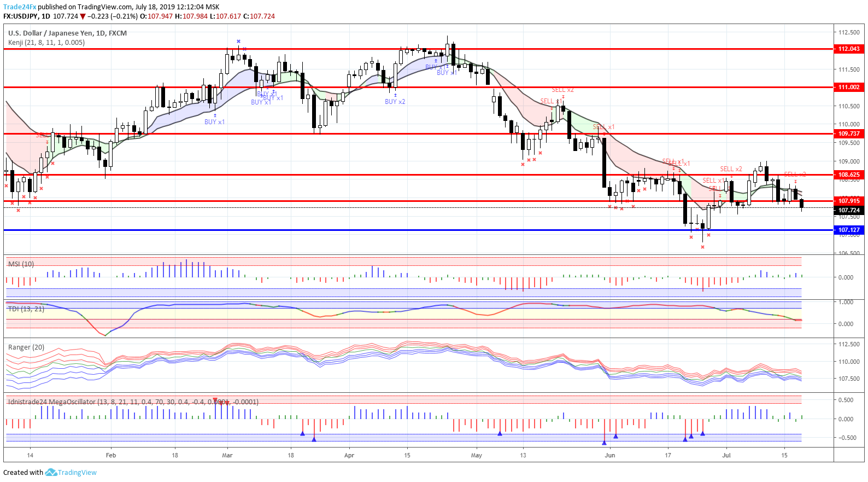Image resolution: width=868 pixels, height=482 pixels.
Task: Click the Jun date axis label
Action: [610, 455]
